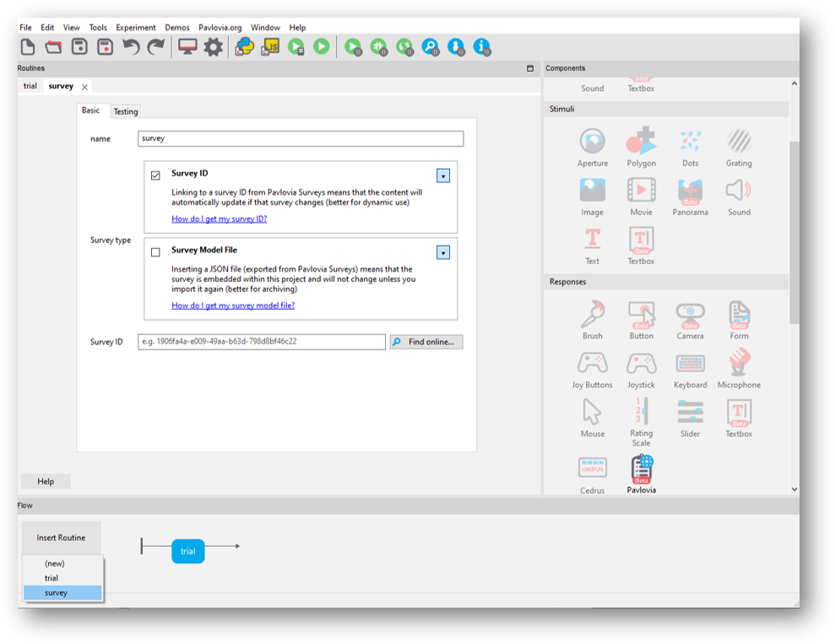Click the Pavlovia project info icon
Viewport: 835px width, 644px height.
(x=482, y=46)
